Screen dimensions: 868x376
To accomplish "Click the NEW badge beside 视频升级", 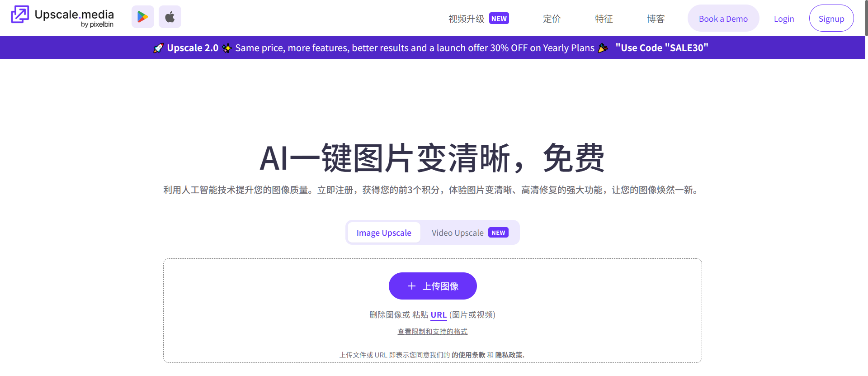I will [499, 19].
